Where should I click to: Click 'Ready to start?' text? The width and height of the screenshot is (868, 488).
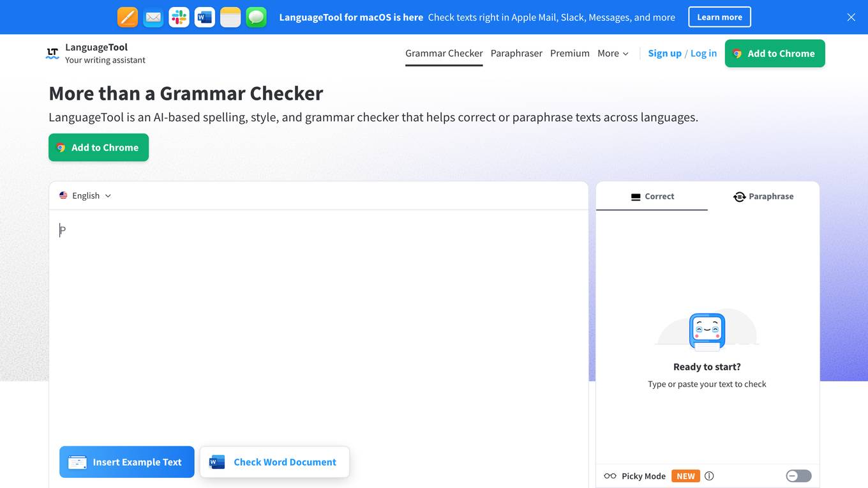(707, 367)
